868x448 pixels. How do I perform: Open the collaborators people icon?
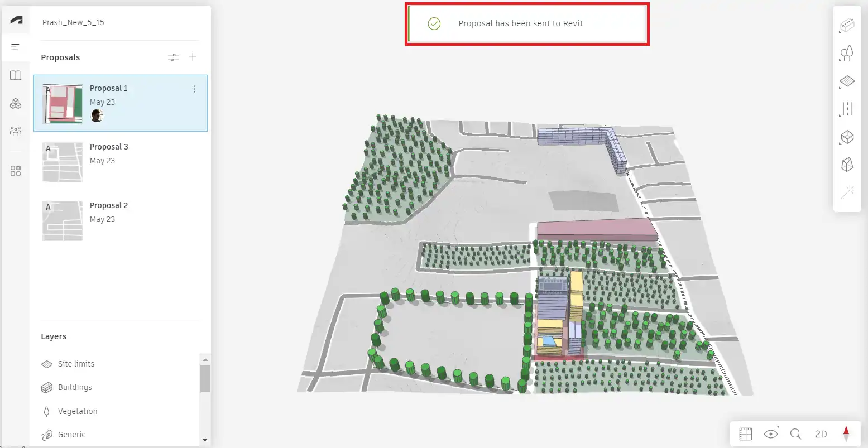coord(16,131)
